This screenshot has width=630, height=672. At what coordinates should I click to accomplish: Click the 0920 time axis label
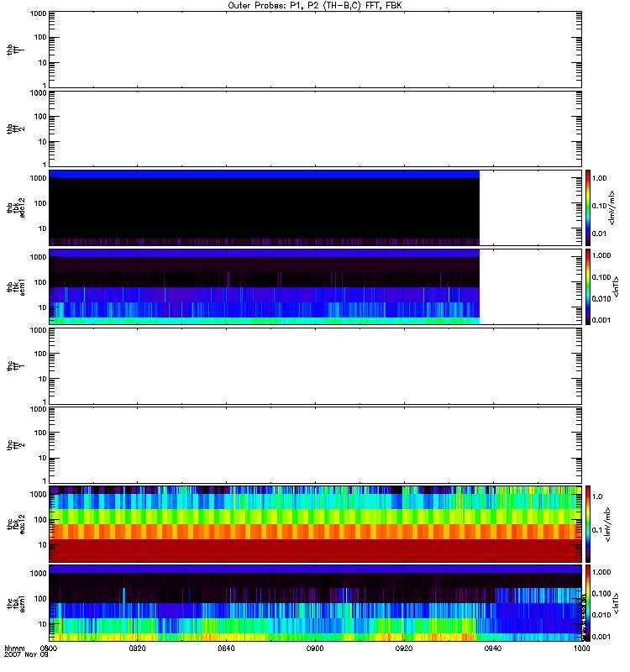point(404,648)
